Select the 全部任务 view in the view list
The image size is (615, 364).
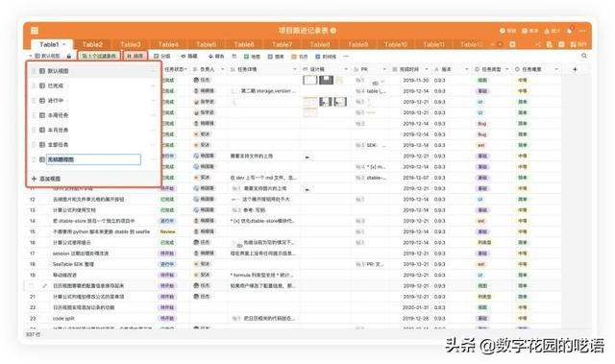[94, 145]
